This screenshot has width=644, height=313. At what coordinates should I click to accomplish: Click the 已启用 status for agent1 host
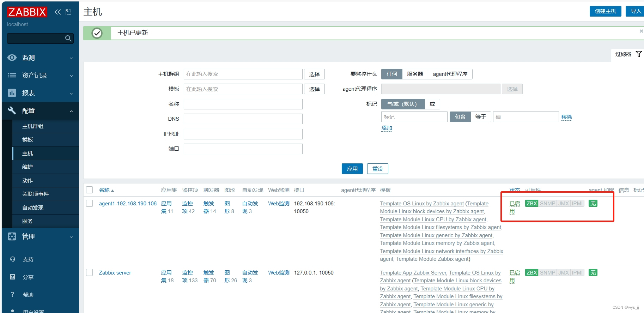515,207
